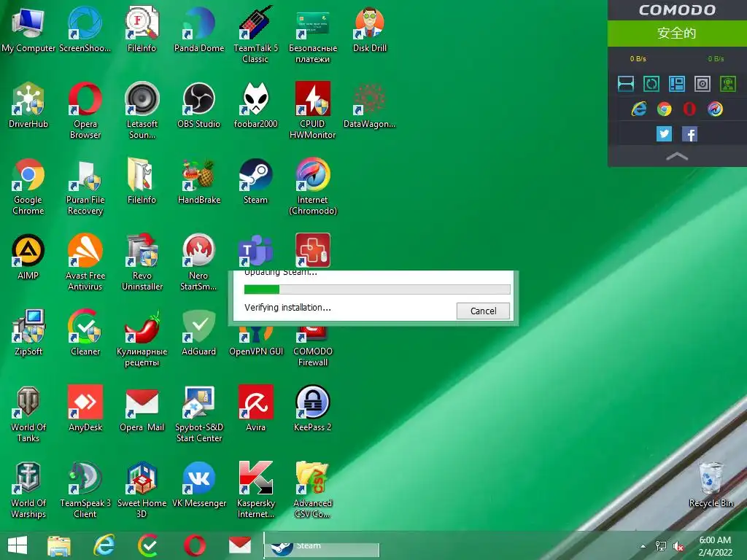This screenshot has height=560, width=747.
Task: Collapse the COMODO widget chevron
Action: click(676, 156)
